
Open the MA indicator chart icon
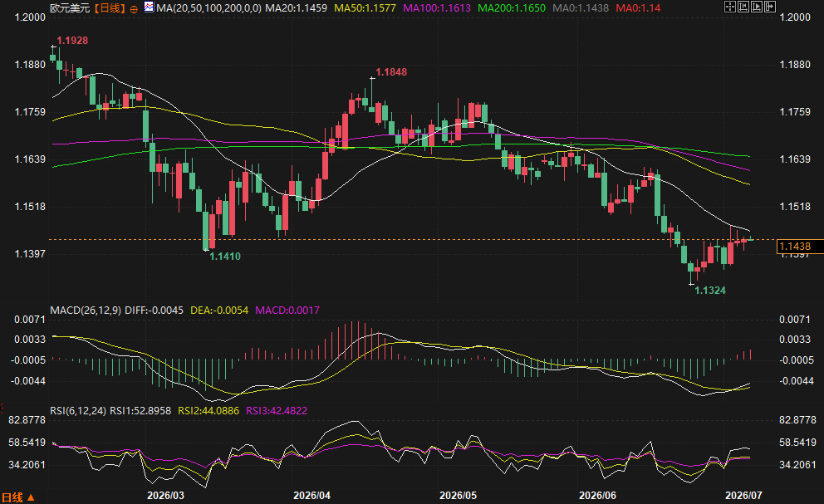pos(150,7)
